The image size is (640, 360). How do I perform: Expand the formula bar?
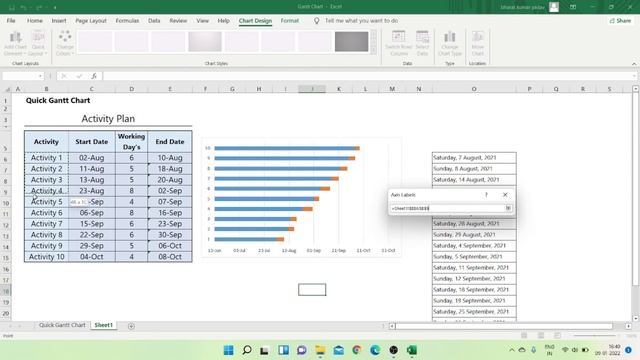[x=634, y=76]
